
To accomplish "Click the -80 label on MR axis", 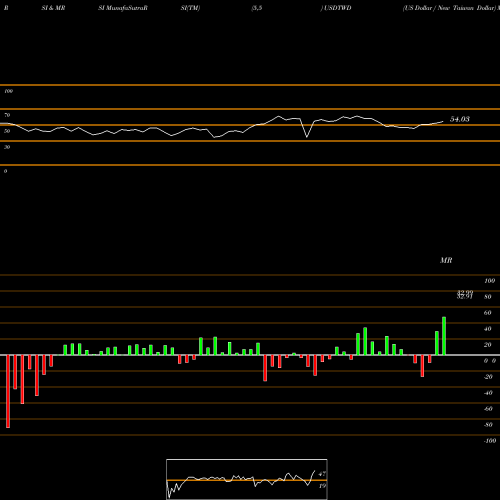I will (488, 425).
